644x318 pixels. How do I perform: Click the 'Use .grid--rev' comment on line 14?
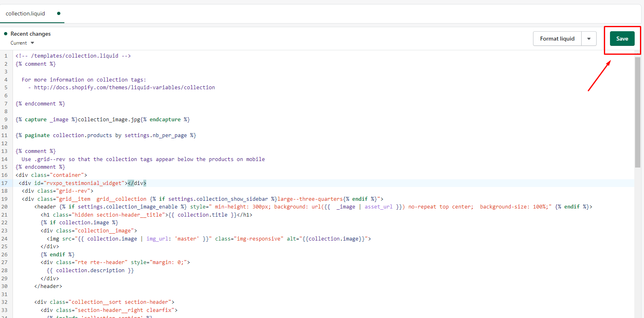tap(143, 159)
